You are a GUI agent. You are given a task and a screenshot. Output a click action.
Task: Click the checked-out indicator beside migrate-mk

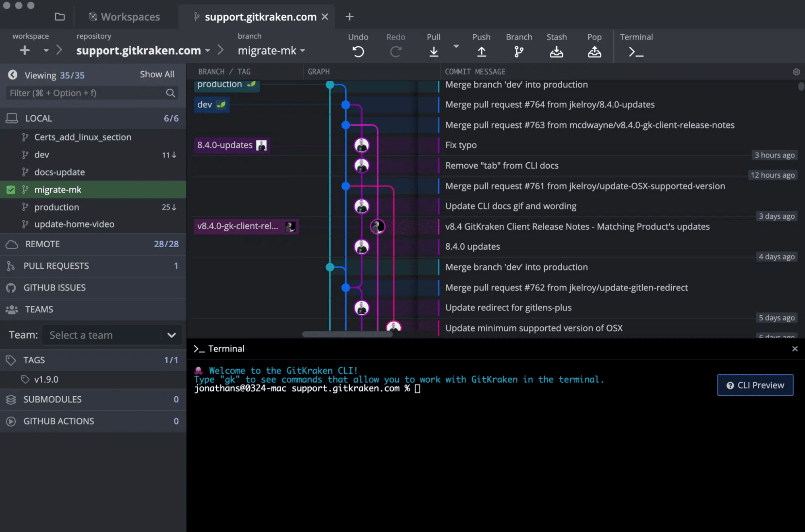tap(11, 189)
